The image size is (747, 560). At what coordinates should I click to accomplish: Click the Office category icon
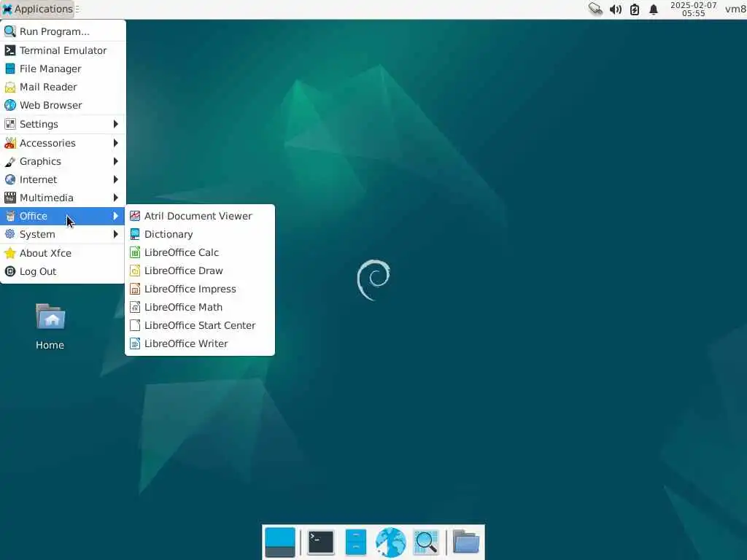pyautogui.click(x=10, y=216)
